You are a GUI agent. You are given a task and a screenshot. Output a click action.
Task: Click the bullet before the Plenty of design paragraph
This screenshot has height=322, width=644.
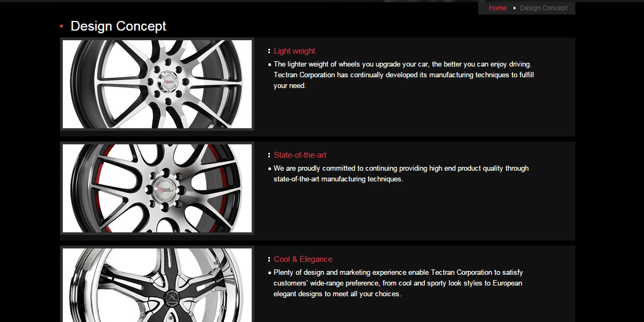click(269, 273)
